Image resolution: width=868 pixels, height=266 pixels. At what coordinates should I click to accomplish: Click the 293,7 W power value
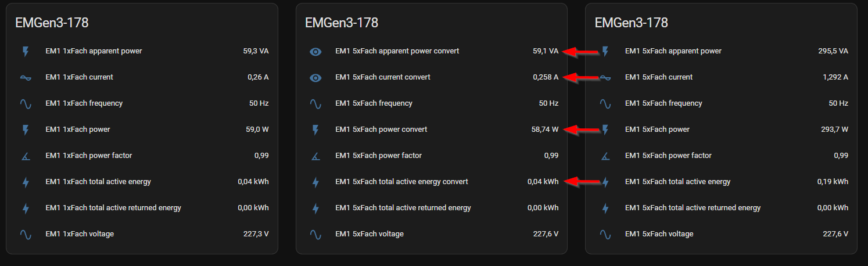(834, 130)
